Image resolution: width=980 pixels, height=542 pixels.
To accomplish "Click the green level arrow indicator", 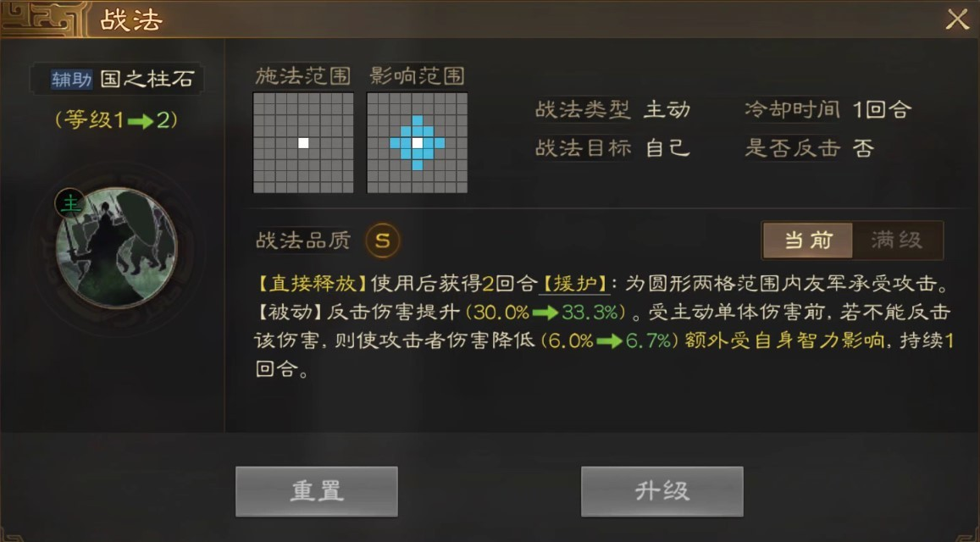I will click(x=140, y=120).
